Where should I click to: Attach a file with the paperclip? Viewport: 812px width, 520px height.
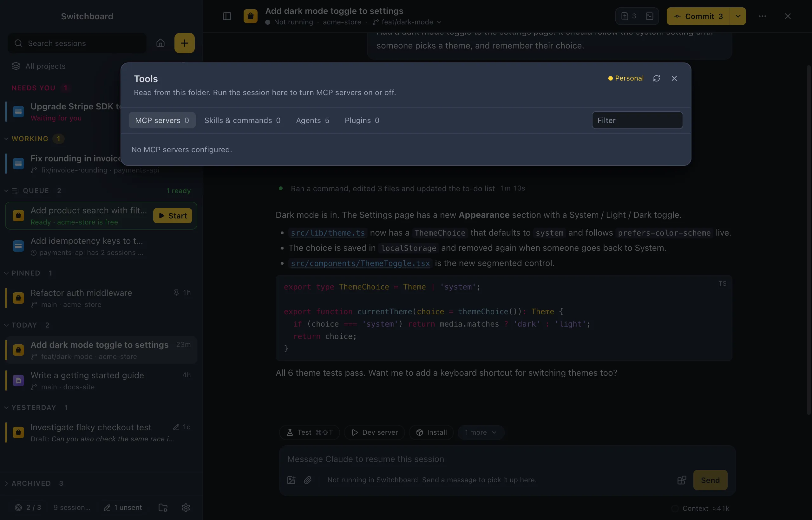[x=308, y=480]
